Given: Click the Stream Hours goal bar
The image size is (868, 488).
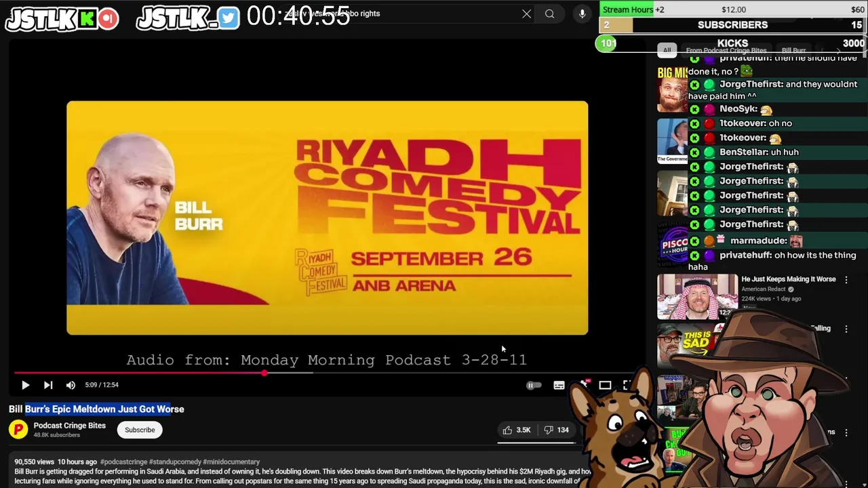Looking at the screenshot, I should (x=733, y=9).
